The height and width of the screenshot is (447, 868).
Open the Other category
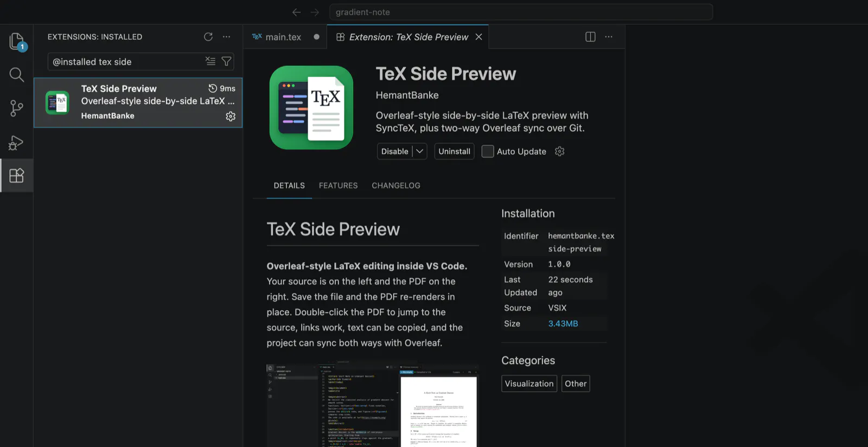pyautogui.click(x=576, y=384)
